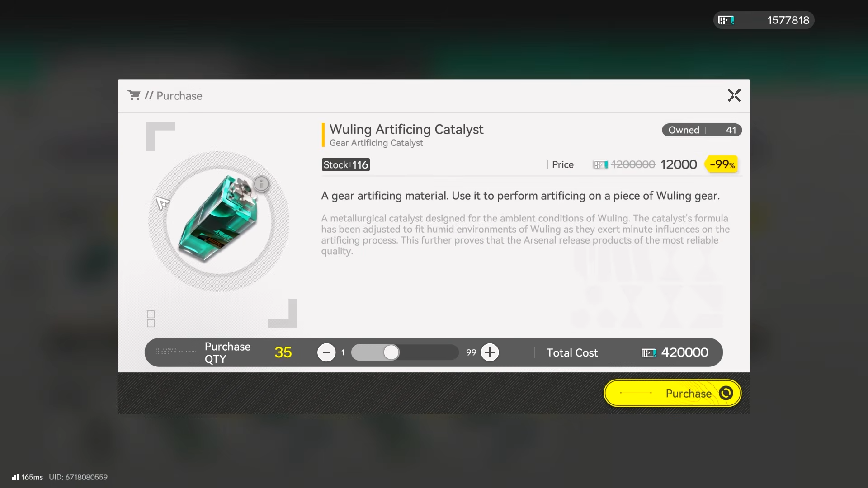The width and height of the screenshot is (868, 488).
Task: Click the currency icon beside Total Cost
Action: click(649, 353)
